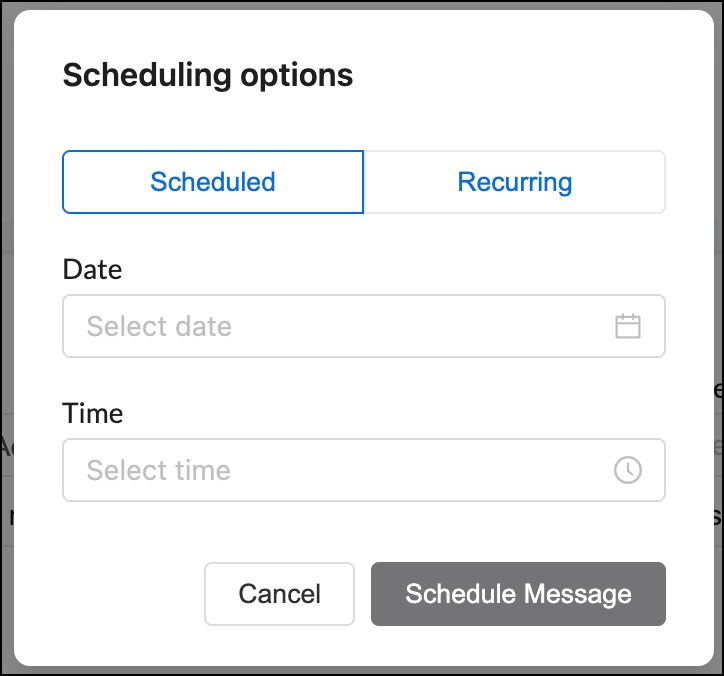Click the Time field label
The image size is (724, 676).
(93, 413)
